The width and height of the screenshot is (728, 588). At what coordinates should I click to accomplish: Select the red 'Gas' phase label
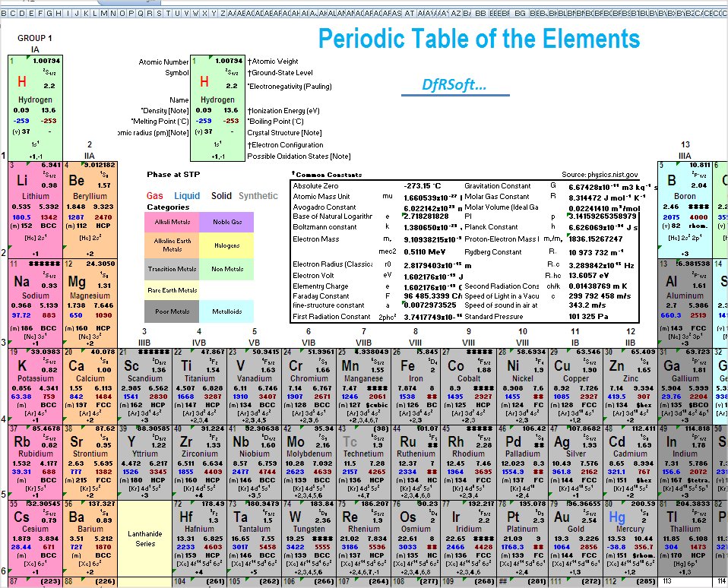(154, 196)
